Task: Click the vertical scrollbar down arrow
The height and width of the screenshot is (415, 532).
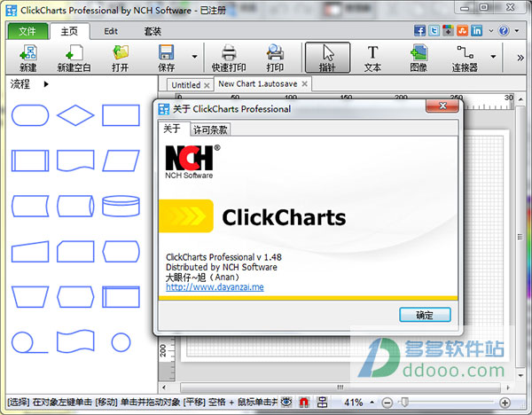Action: 520,376
